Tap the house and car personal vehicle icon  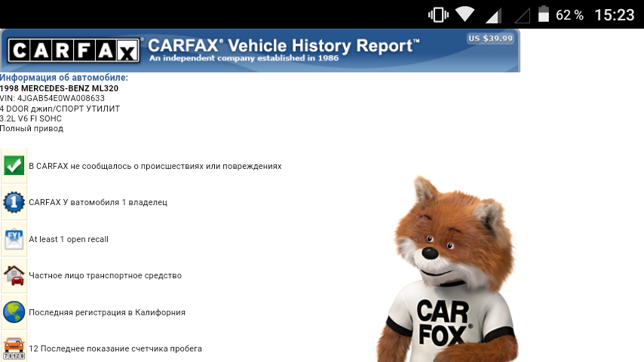pos(14,275)
